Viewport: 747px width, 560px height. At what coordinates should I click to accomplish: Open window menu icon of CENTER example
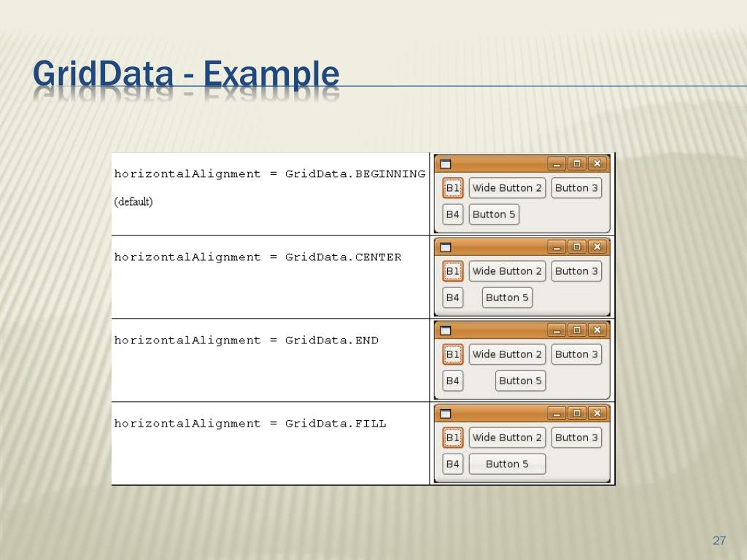click(446, 247)
